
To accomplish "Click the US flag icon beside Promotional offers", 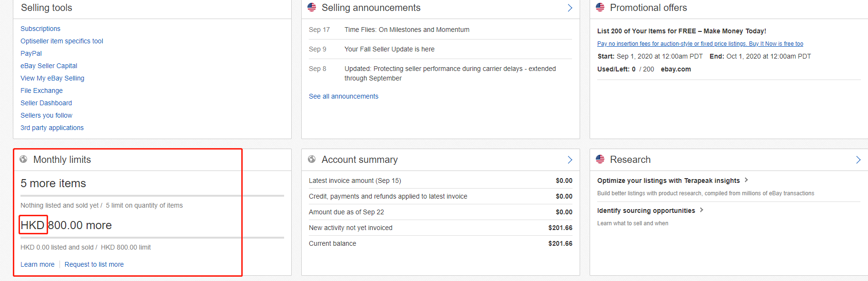I will [x=600, y=7].
